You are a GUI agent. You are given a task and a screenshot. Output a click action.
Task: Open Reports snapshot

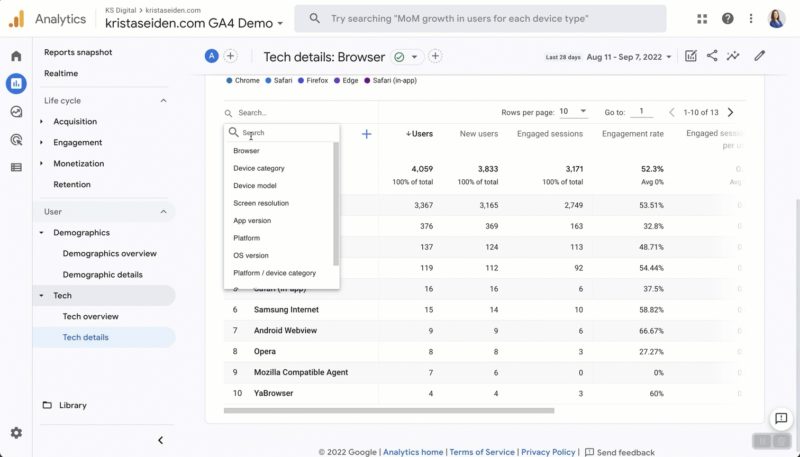pos(78,52)
